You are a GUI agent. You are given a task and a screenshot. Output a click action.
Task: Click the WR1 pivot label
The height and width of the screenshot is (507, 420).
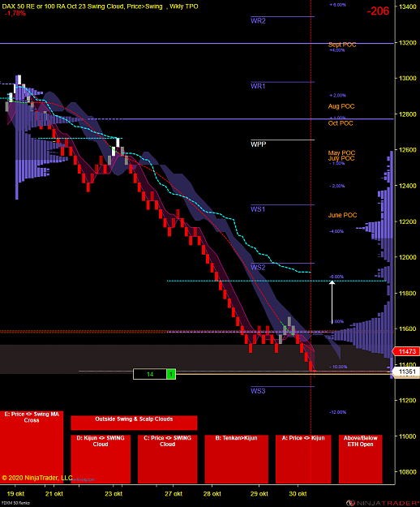pos(258,86)
